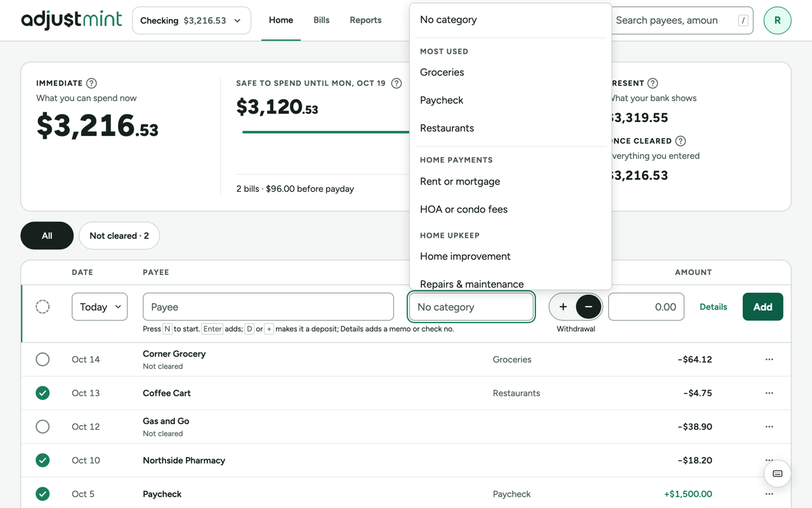This screenshot has width=812, height=508.
Task: Mark Corner Grocery as cleared
Action: (43, 359)
